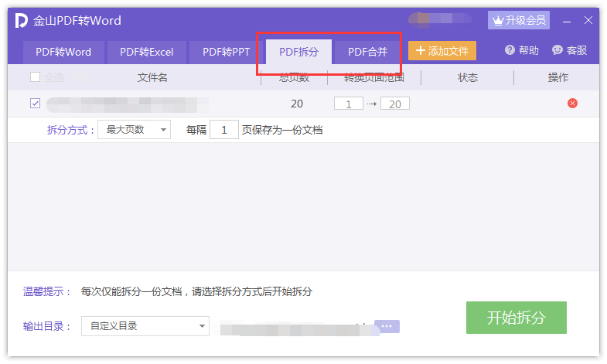Open the 帮助 help icon
This screenshot has height=364, width=607.
pyautogui.click(x=510, y=50)
